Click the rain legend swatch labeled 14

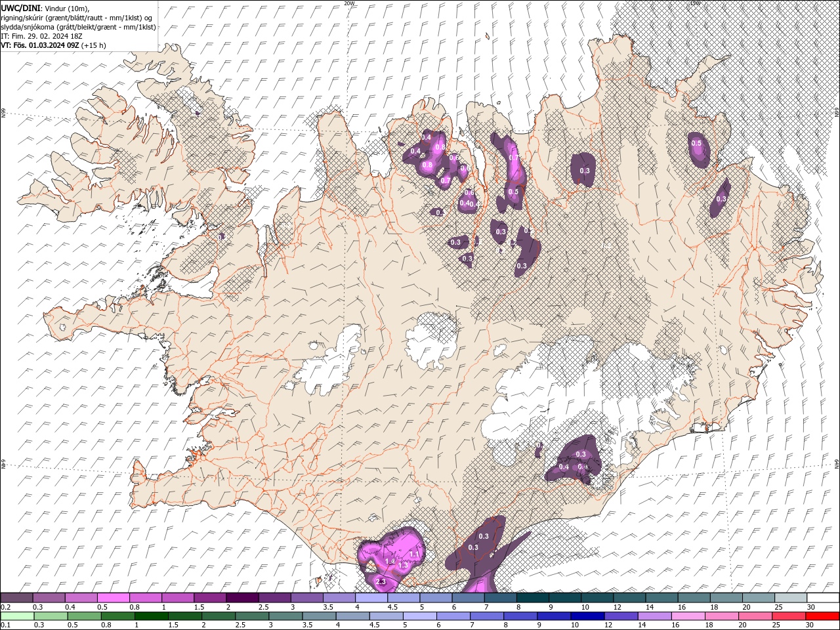pos(654,616)
